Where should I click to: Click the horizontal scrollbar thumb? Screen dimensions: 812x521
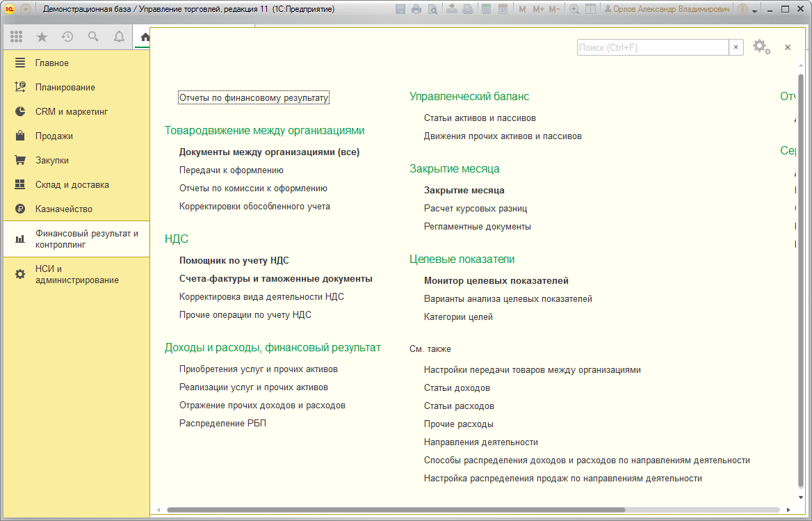pyautogui.click(x=396, y=510)
